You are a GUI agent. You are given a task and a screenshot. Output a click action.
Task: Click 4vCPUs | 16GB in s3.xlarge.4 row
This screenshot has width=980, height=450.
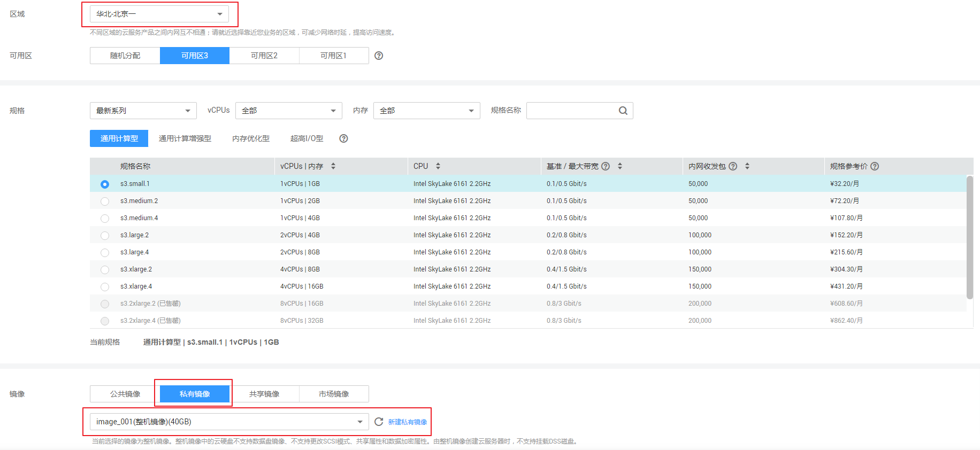(x=302, y=286)
